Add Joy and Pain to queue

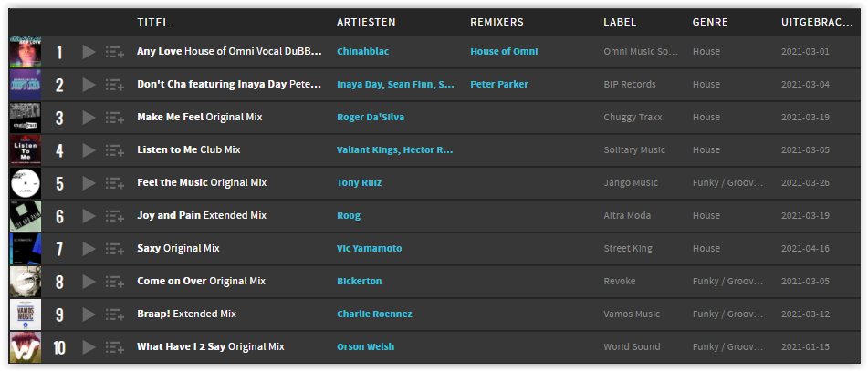click(115, 216)
